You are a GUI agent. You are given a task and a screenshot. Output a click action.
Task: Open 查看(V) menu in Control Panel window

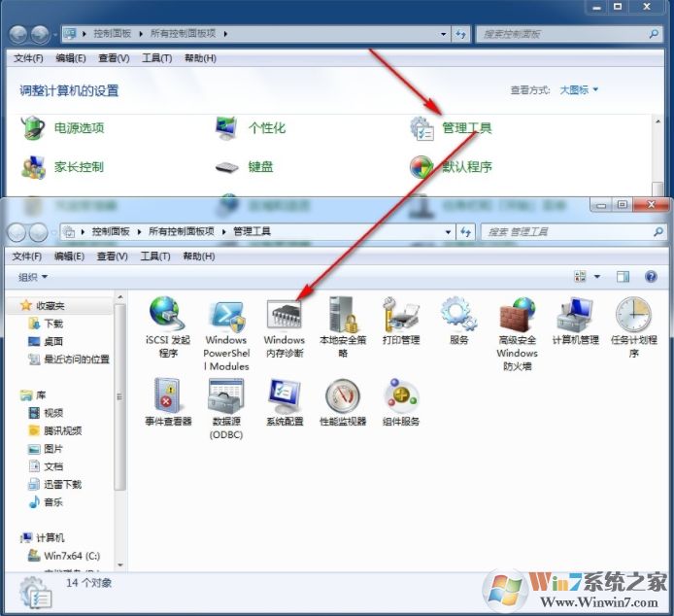coord(114,58)
